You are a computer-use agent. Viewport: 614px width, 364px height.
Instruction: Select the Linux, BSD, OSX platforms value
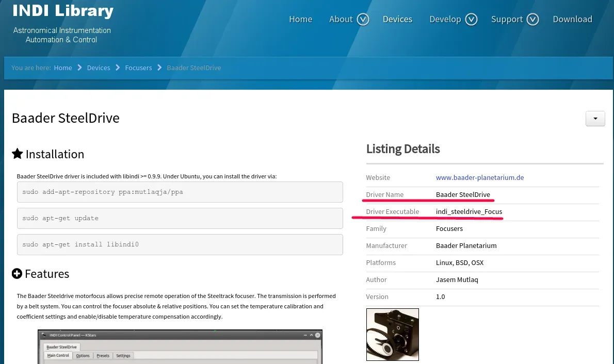point(460,262)
